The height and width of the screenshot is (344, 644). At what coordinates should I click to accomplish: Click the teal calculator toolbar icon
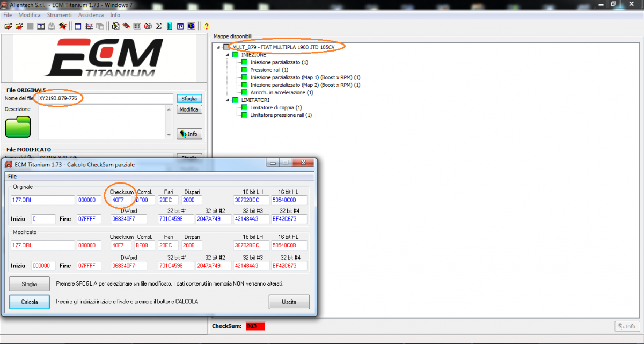(x=169, y=26)
